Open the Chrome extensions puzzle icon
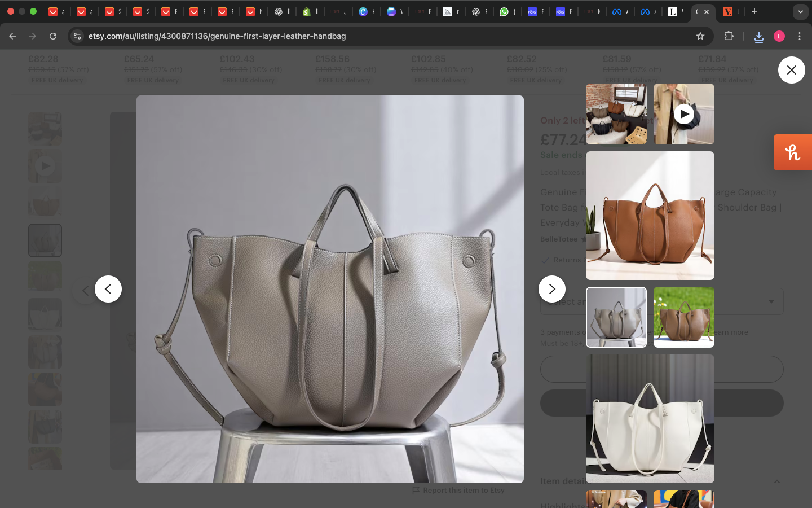812x508 pixels. 729,36
